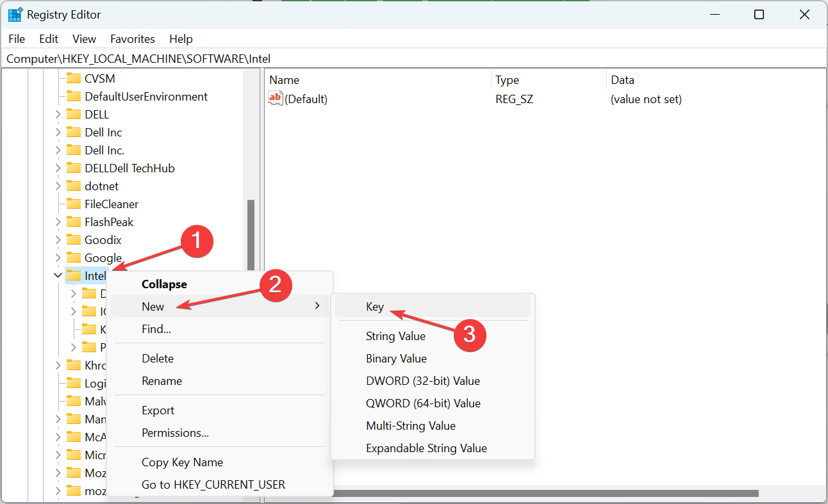This screenshot has height=504, width=828.
Task: Click the folder icon for DELLDell TechHub
Action: [x=74, y=168]
